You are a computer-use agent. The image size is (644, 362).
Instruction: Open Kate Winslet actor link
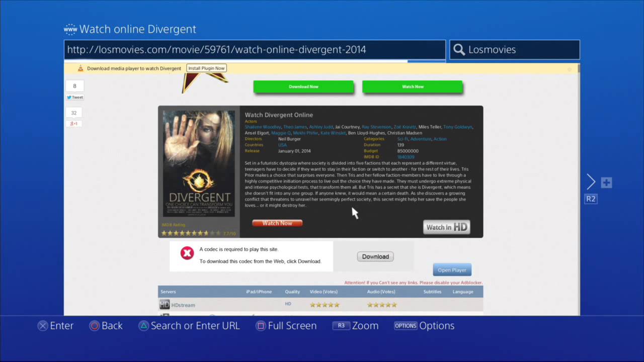[333, 133]
